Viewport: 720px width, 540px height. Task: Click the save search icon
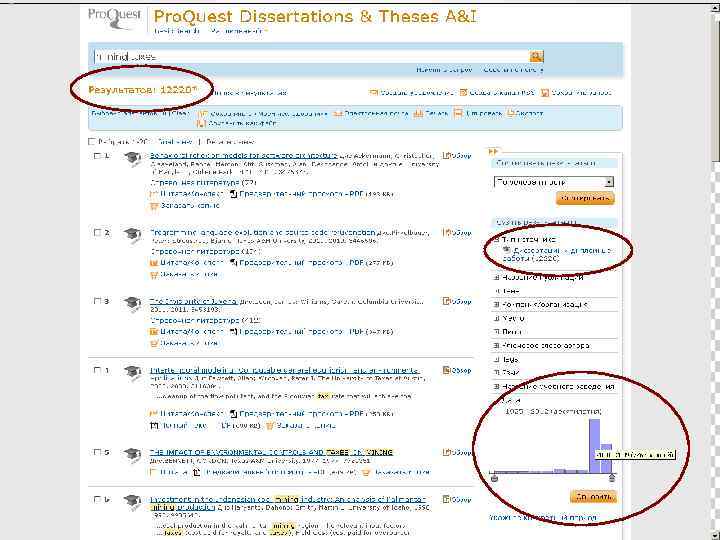(x=545, y=93)
